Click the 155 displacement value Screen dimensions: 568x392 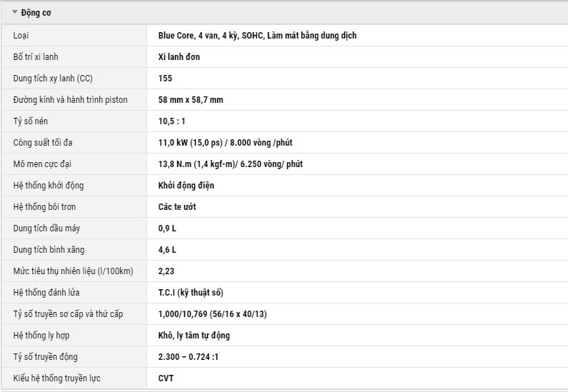pyautogui.click(x=165, y=78)
